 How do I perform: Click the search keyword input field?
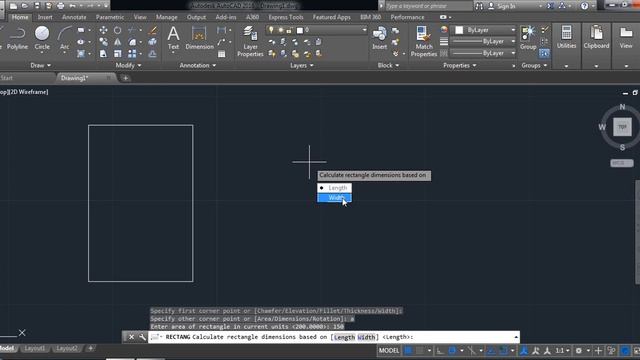pos(428,6)
